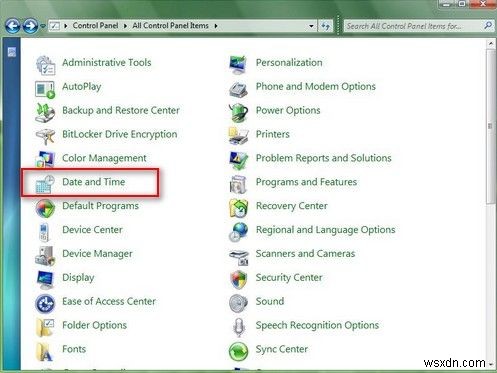Refresh the Control Panel view
The height and width of the screenshot is (373, 497).
(326, 26)
